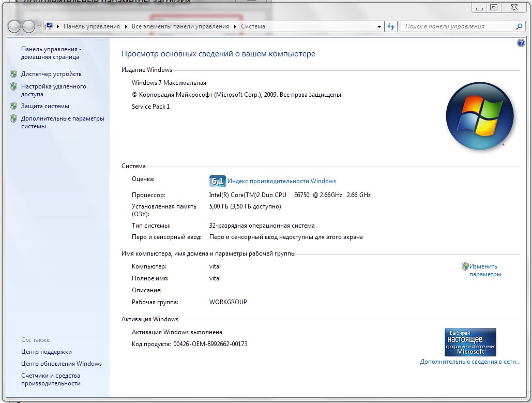Click the Forward navigation arrow button
Screen dimensions: 532x403
(28, 26)
